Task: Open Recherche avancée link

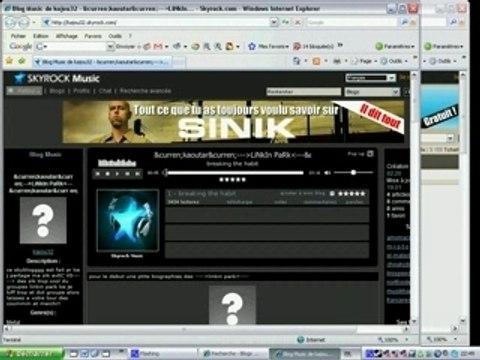Action: (x=145, y=91)
